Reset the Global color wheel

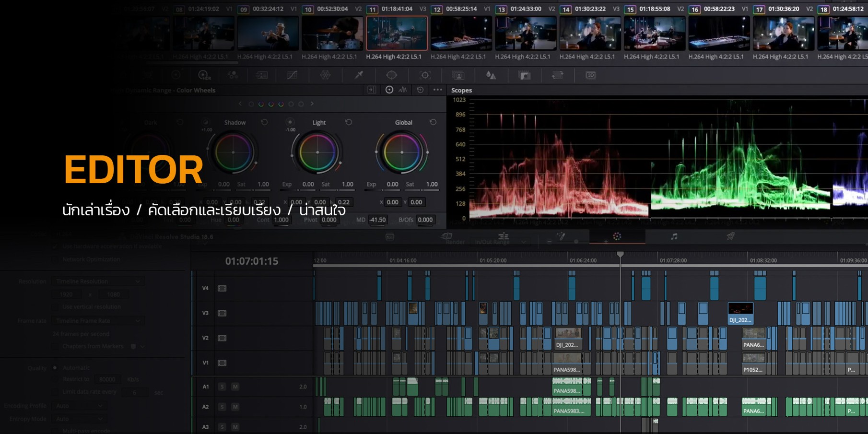(x=433, y=122)
